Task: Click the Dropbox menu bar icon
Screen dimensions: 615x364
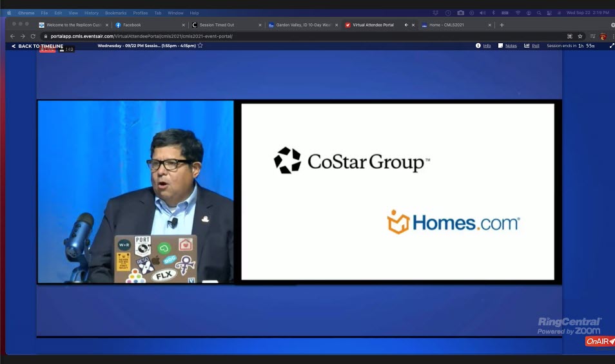Action: [x=435, y=13]
